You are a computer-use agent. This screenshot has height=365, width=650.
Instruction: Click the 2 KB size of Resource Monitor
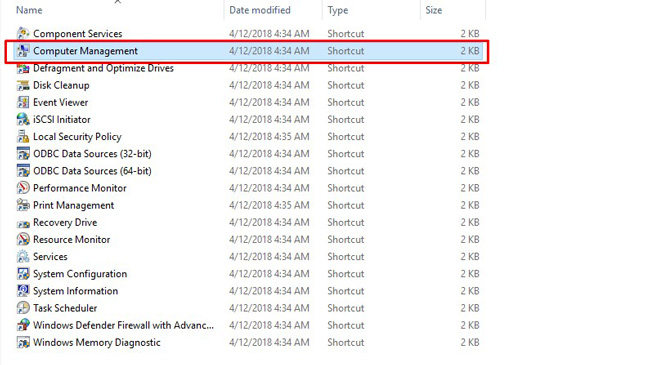(470, 239)
